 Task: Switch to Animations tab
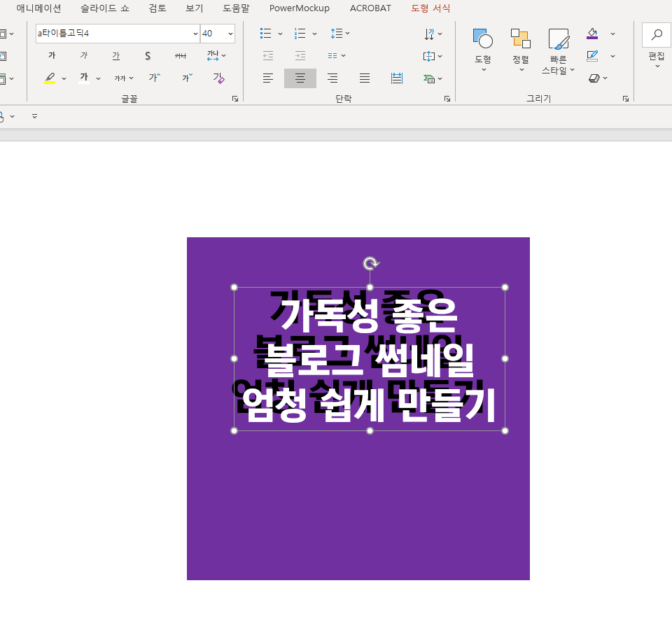pyautogui.click(x=38, y=8)
